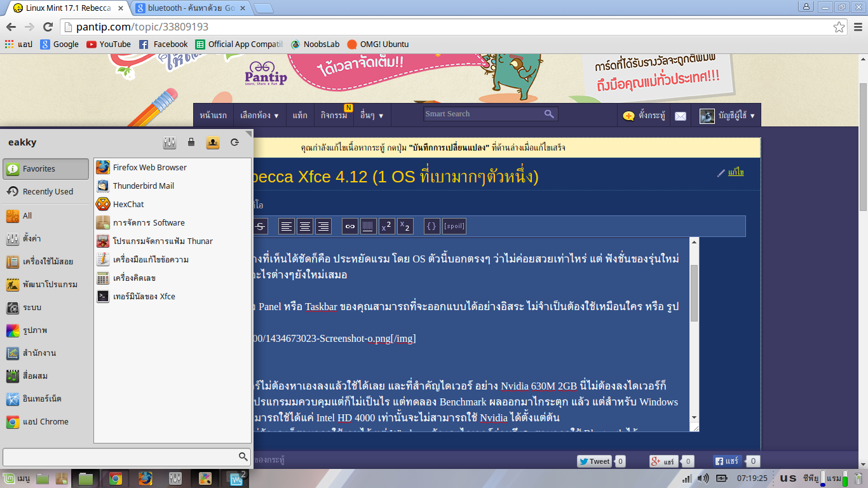Reload the page in Chrome
This screenshot has width=868, height=488.
pyautogui.click(x=48, y=27)
